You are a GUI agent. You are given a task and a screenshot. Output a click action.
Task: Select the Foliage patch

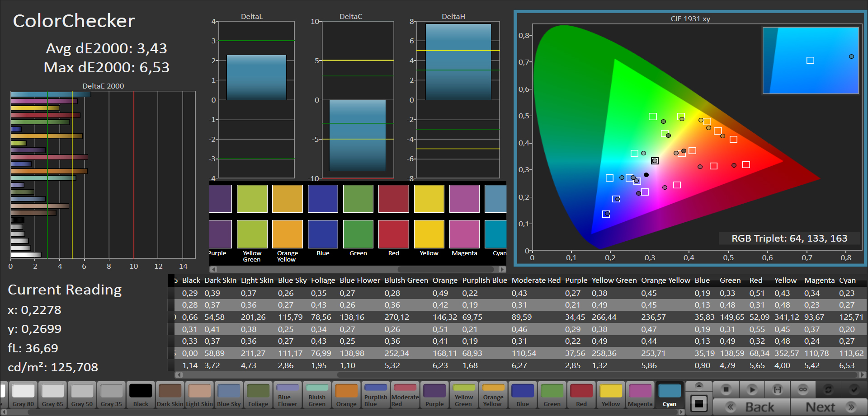(x=258, y=395)
